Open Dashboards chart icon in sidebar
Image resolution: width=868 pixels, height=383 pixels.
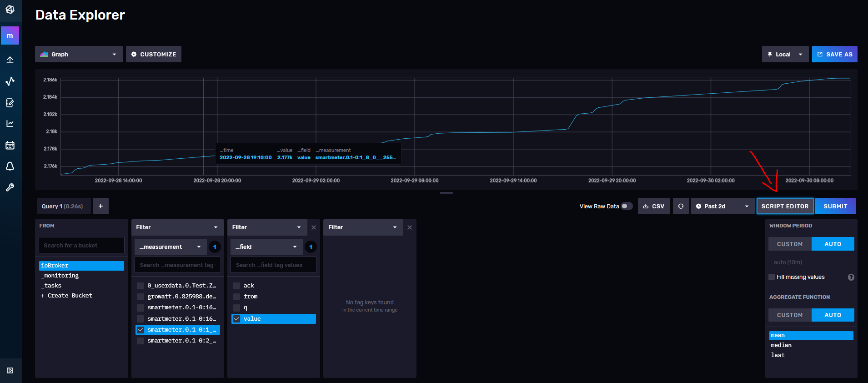pyautogui.click(x=10, y=124)
